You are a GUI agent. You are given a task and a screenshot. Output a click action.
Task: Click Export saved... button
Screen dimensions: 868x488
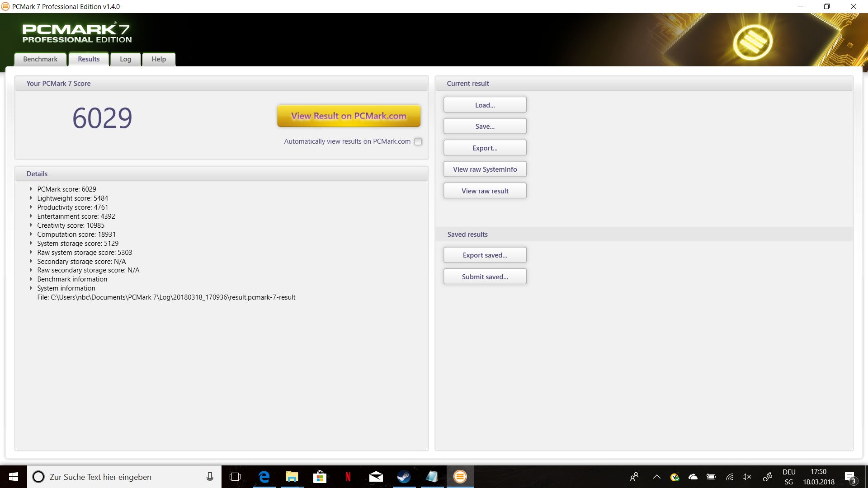[x=485, y=255]
